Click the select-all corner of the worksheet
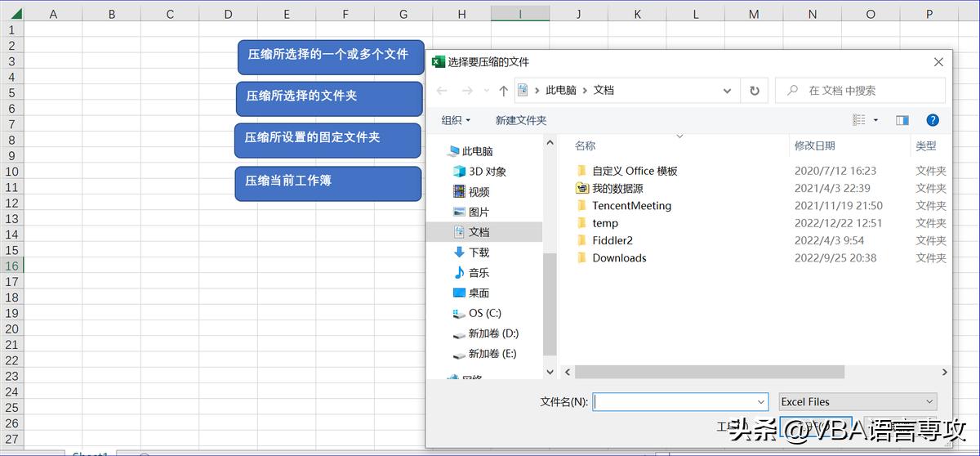980x456 pixels. coord(11,14)
